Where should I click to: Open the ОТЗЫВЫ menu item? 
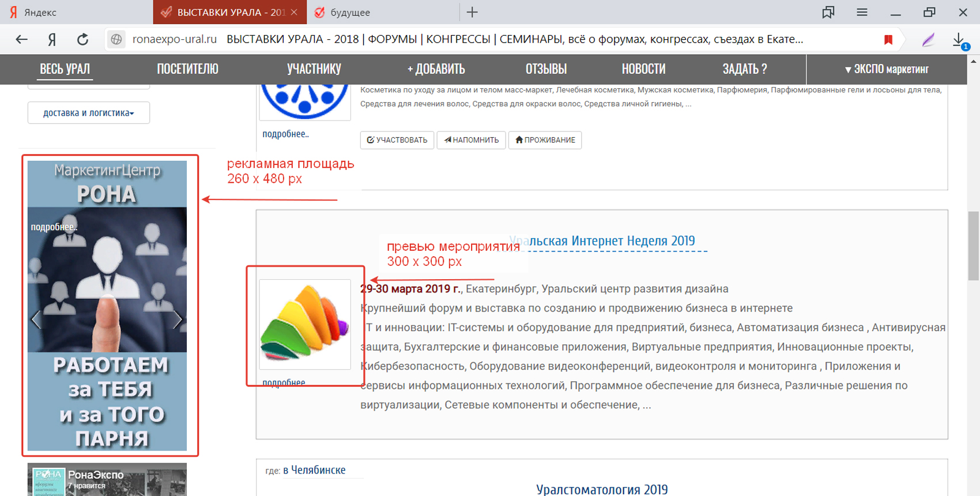(546, 69)
